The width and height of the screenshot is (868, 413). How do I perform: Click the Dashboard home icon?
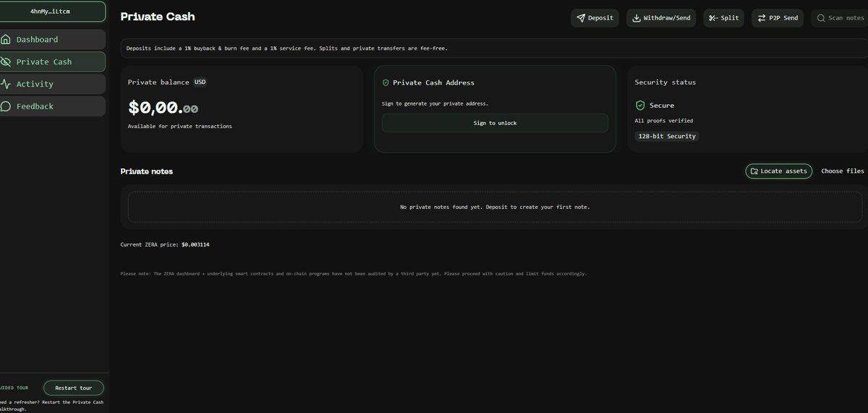pyautogui.click(x=6, y=39)
